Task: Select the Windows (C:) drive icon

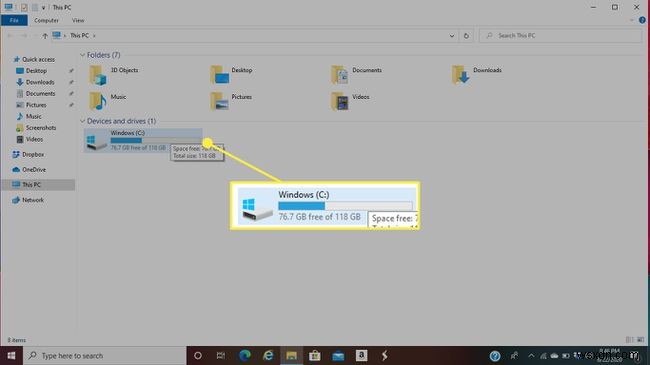Action: pos(96,142)
